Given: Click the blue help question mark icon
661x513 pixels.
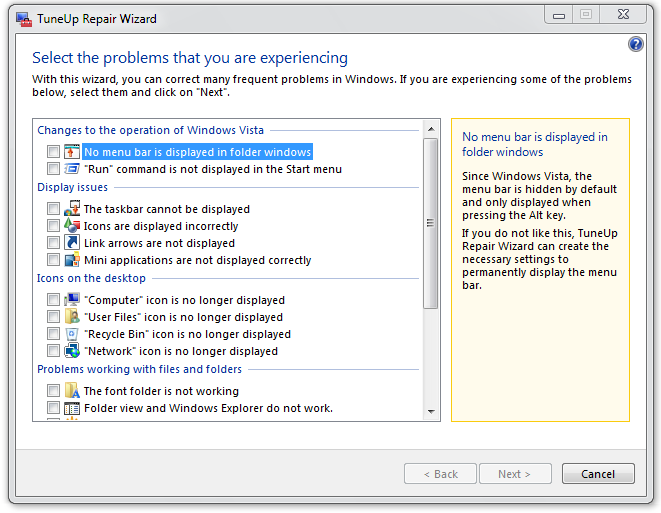Looking at the screenshot, I should [636, 44].
